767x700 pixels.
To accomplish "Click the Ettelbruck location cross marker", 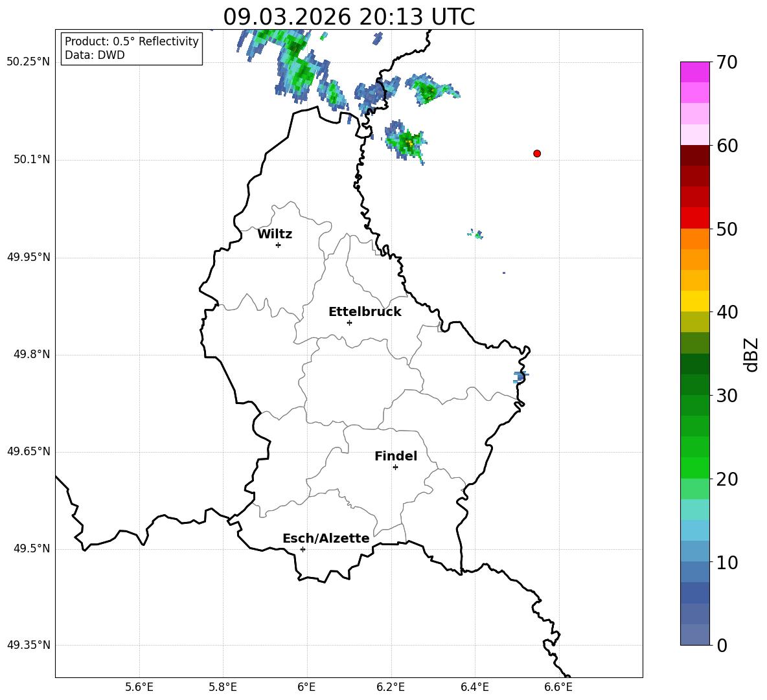I will click(x=349, y=322).
